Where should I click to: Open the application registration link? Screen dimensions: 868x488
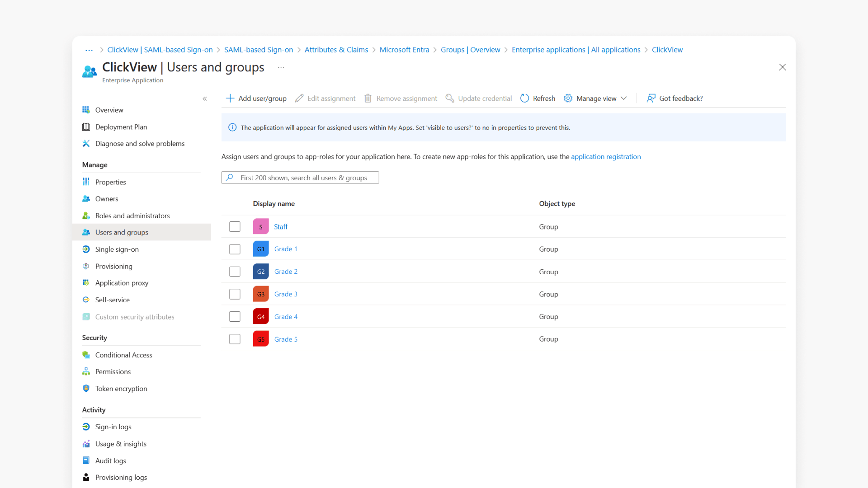tap(605, 156)
